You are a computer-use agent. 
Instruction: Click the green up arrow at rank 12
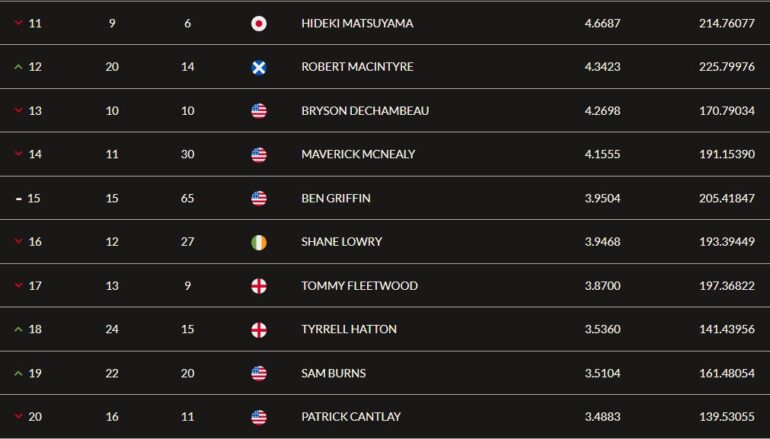click(x=19, y=67)
